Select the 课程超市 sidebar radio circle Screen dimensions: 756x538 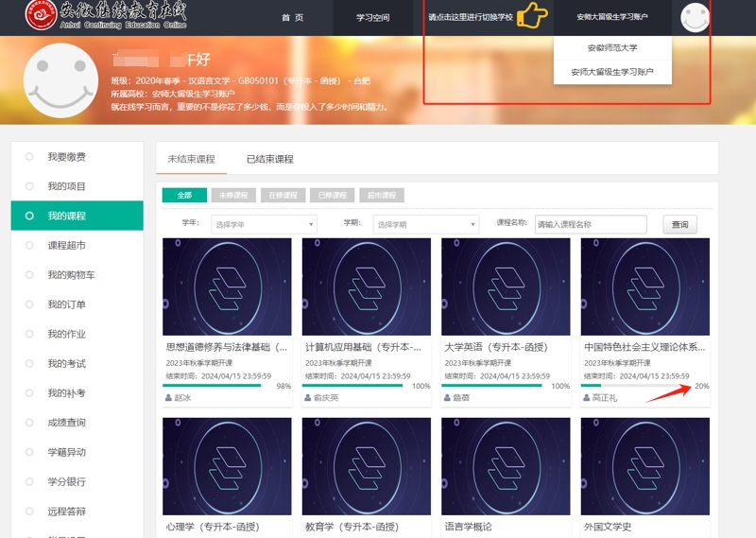coord(29,246)
